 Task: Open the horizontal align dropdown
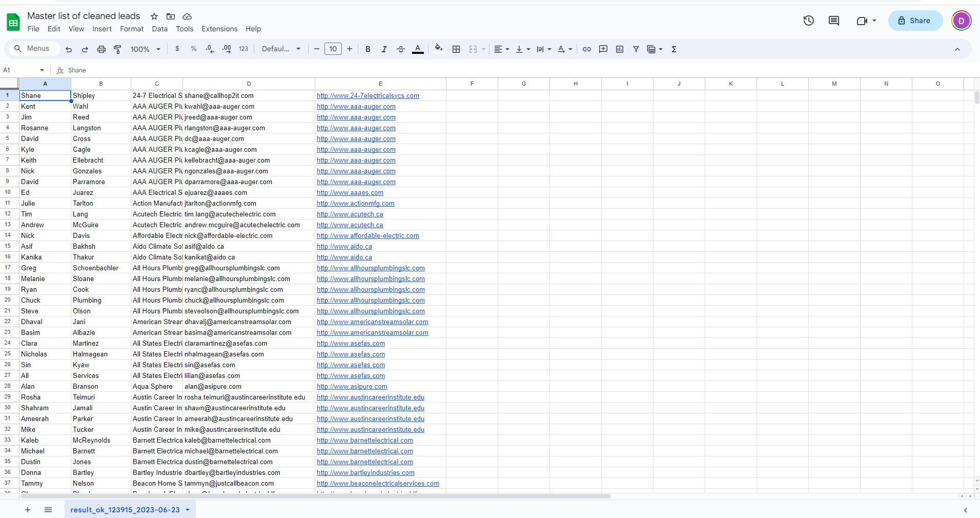501,49
